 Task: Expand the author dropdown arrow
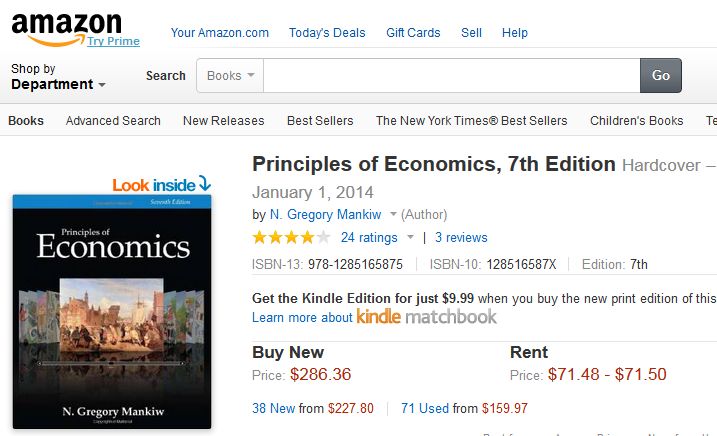[x=393, y=214]
